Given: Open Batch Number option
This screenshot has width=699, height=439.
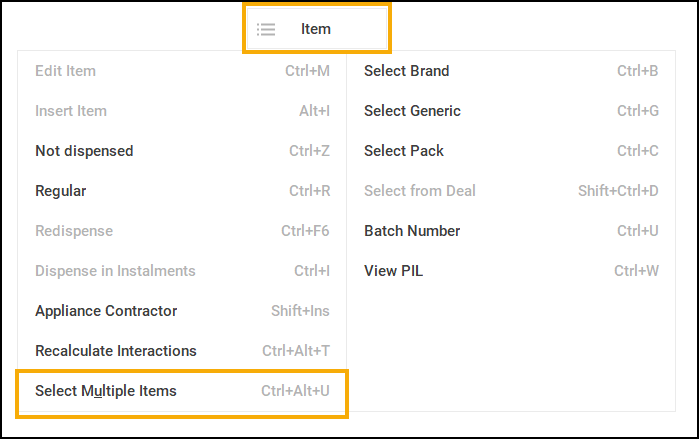Looking at the screenshot, I should pyautogui.click(x=412, y=231).
